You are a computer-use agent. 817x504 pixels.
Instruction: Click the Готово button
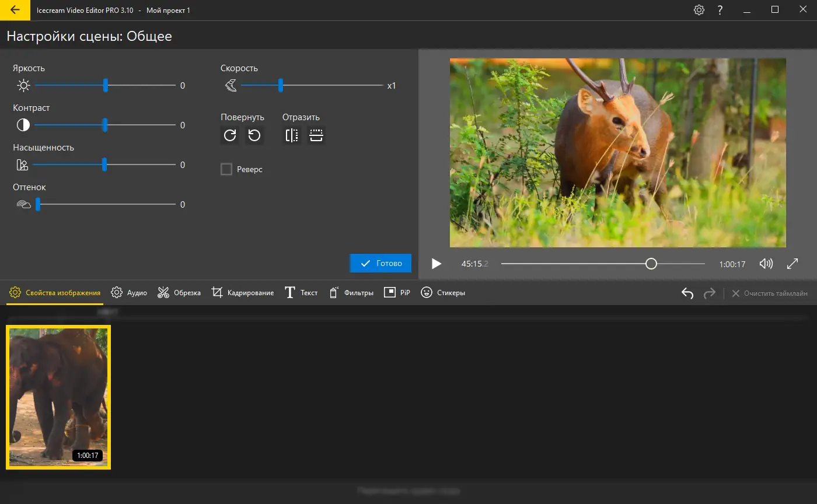[x=380, y=263]
